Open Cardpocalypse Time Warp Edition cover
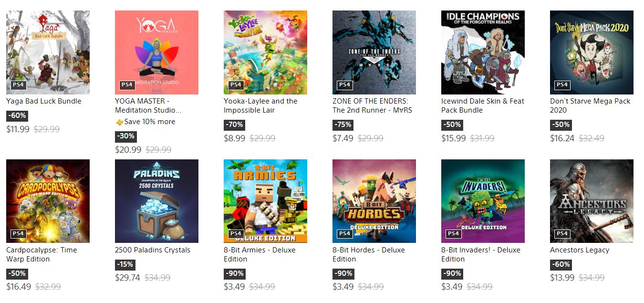The image size is (644, 303). pos(48,201)
